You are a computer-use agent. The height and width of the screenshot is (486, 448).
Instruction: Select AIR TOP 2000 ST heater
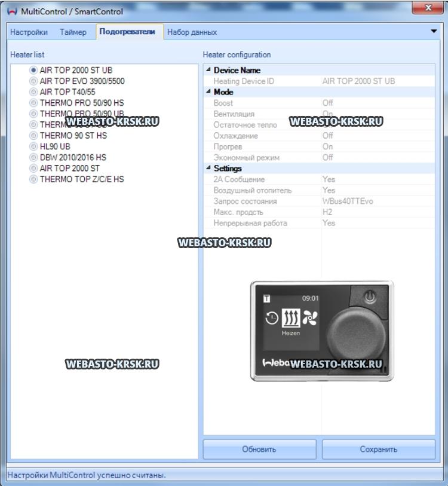point(33,169)
